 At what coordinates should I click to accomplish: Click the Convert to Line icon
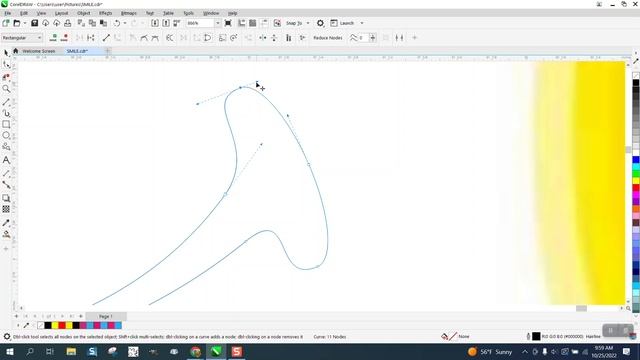click(106, 38)
